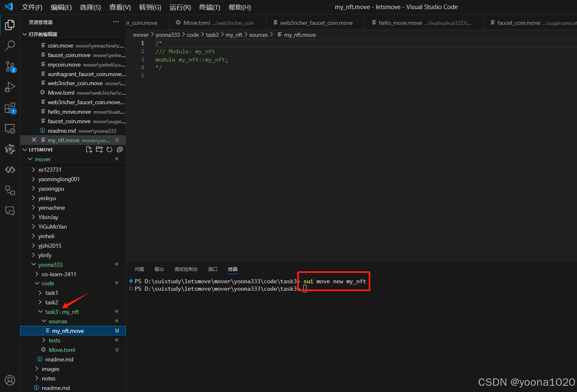The height and width of the screenshot is (392, 577).
Task: Click sources breadcrumb in editor path
Action: (258, 35)
